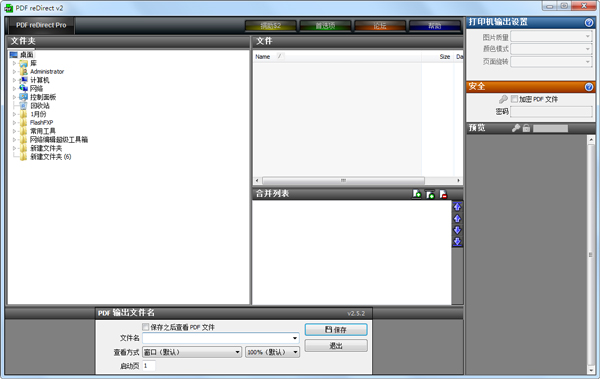This screenshot has height=379, width=600.
Task: Click add-file-to-top icon in merge list header
Action: (430, 194)
